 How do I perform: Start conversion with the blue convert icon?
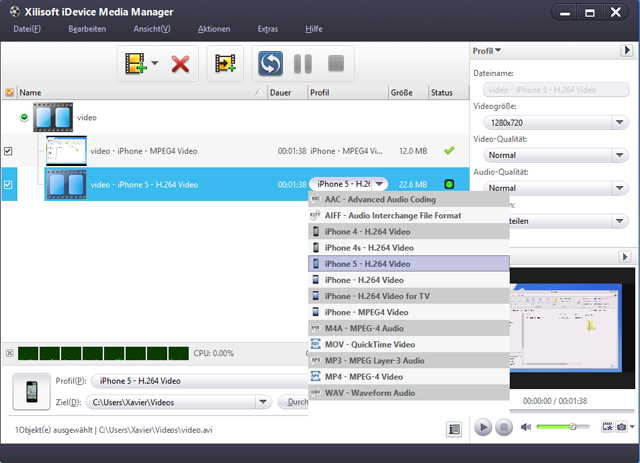click(x=269, y=64)
